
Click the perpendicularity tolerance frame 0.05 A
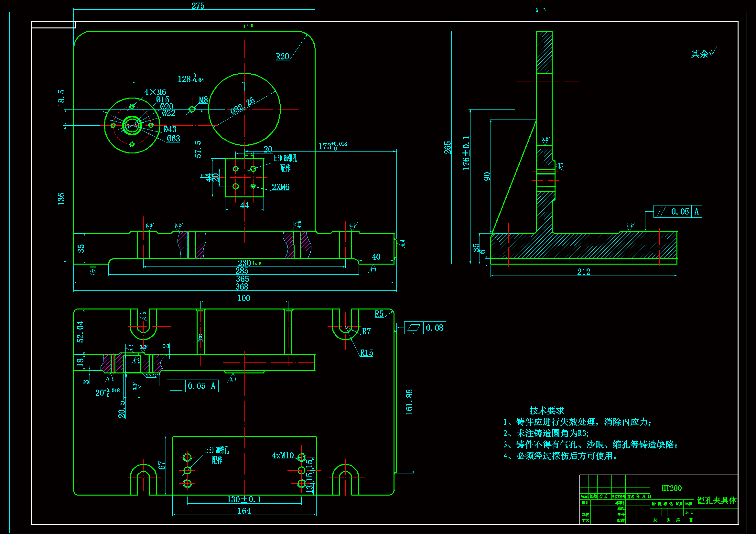coord(192,386)
